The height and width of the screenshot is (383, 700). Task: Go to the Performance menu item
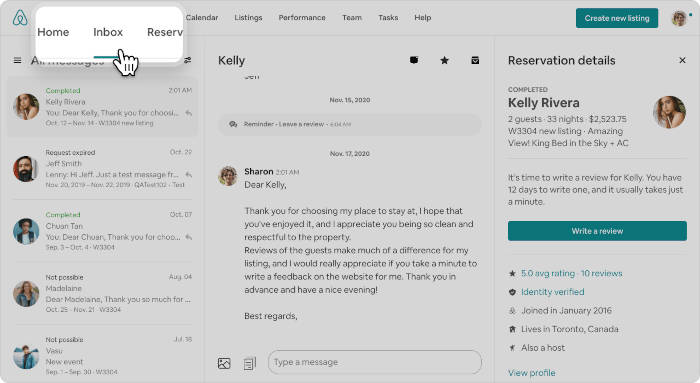302,17
